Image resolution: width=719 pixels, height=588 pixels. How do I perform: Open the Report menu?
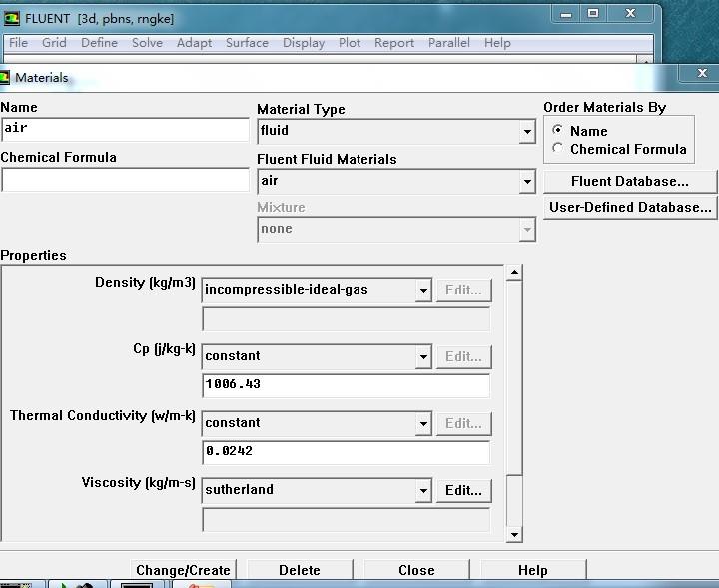coord(394,43)
